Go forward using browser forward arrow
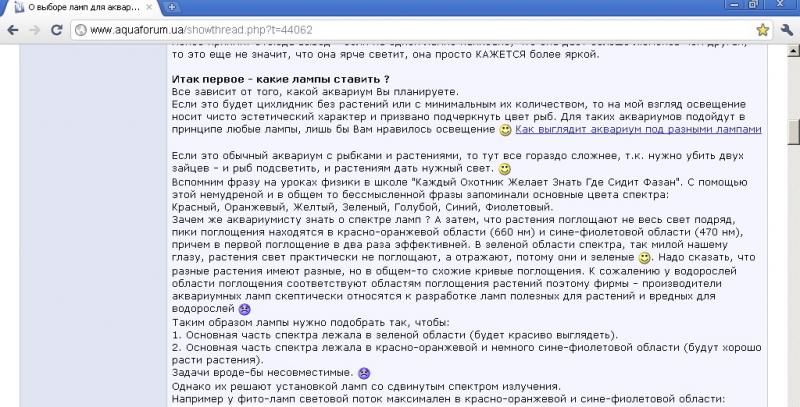800x407 pixels. coord(34,30)
